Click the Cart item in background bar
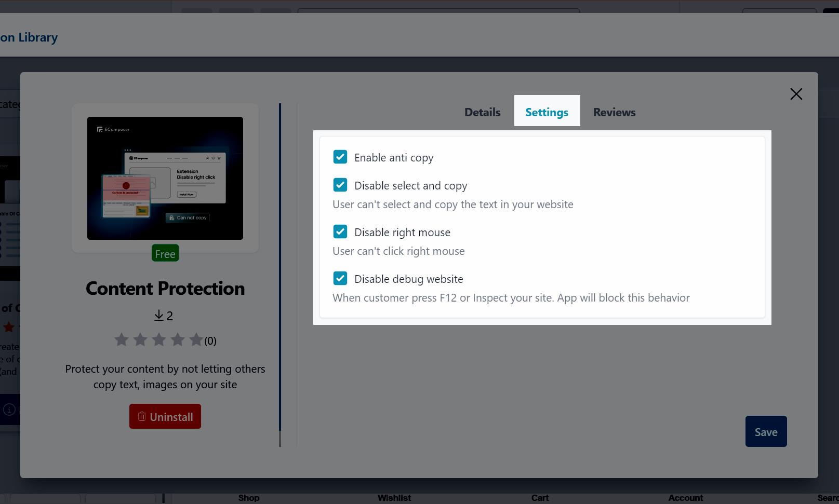Screen dimensions: 839x504 pyautogui.click(x=540, y=498)
